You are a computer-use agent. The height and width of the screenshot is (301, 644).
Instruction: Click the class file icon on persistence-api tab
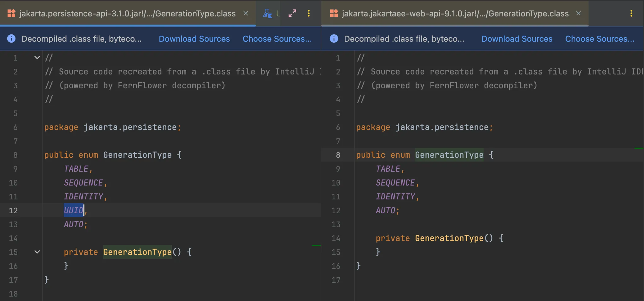[x=11, y=13]
